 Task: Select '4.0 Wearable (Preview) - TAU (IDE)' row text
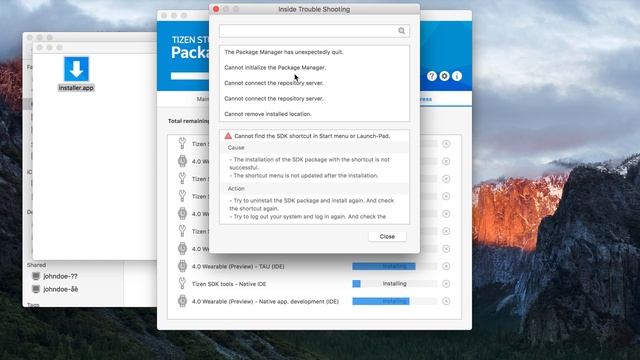238,267
